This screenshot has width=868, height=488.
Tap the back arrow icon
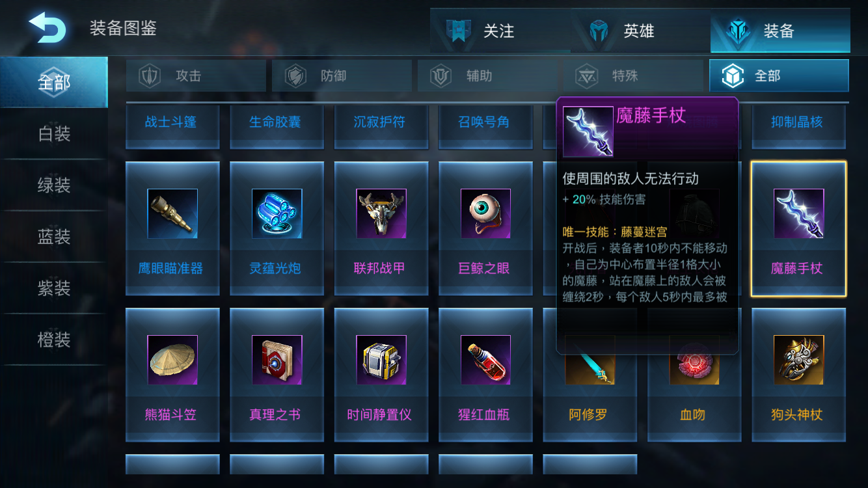(x=47, y=27)
